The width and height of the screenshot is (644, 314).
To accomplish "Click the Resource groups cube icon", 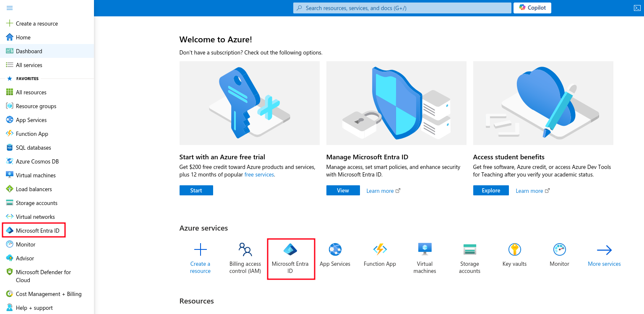I will coord(10,106).
